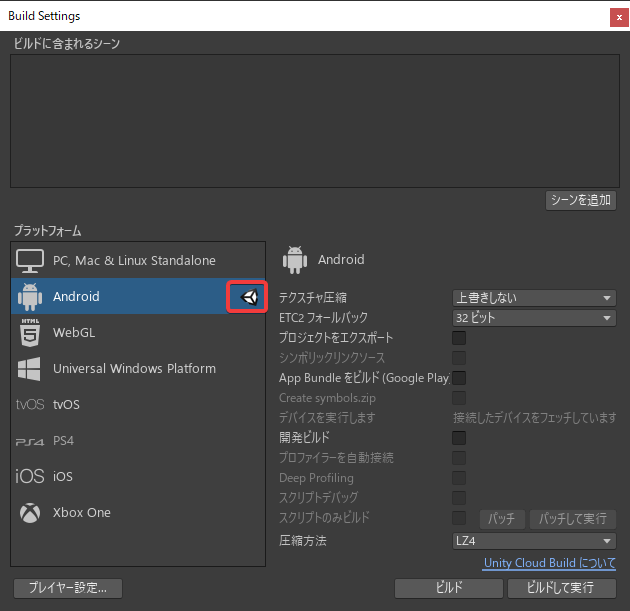Viewport: 630px width, 611px height.
Task: Click the Unity logo on Android row
Action: pyautogui.click(x=249, y=297)
